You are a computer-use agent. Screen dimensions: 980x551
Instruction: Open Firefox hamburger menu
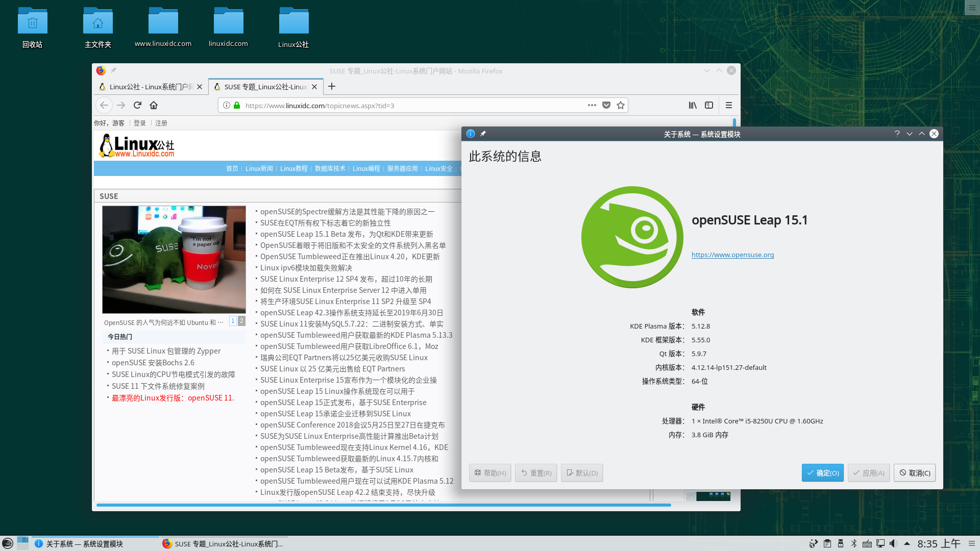729,105
